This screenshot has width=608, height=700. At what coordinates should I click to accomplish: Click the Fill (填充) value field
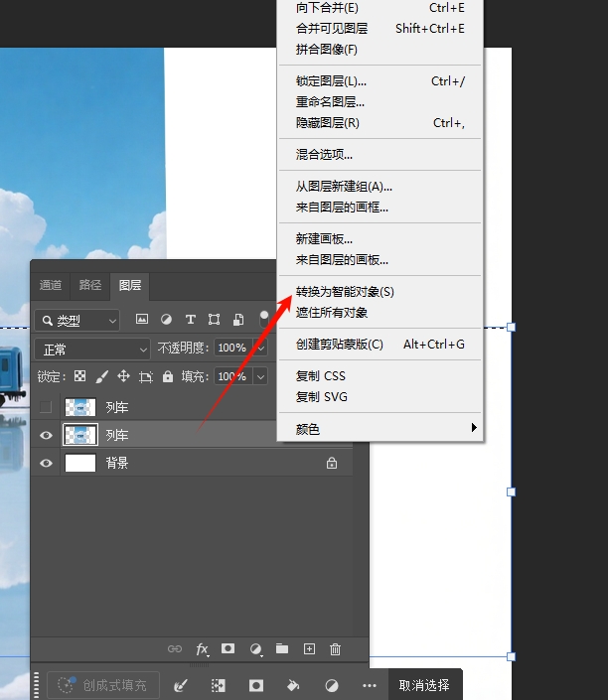tap(232, 376)
